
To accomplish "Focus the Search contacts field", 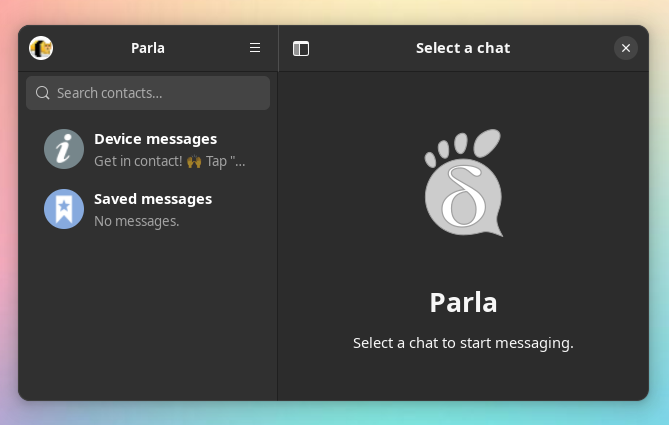I will click(x=148, y=93).
